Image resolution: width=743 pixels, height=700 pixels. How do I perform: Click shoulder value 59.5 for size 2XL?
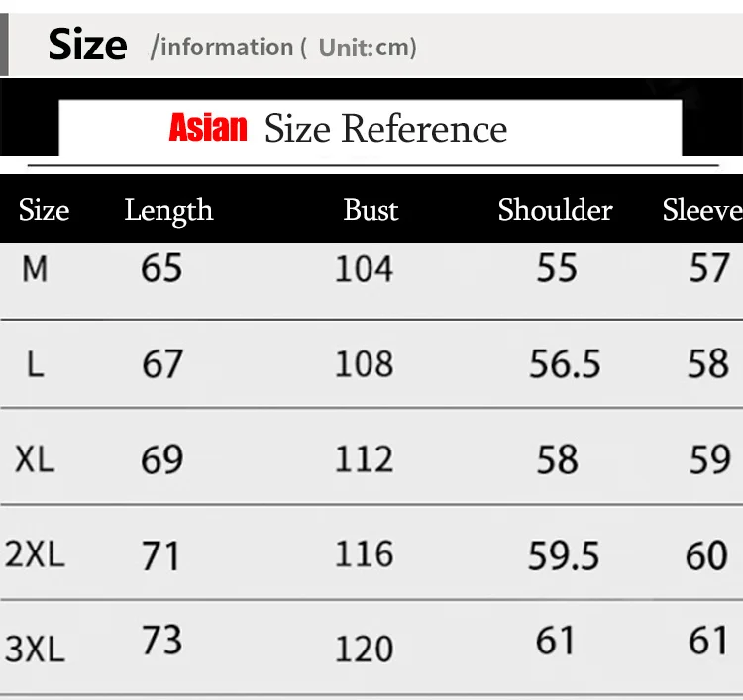[x=564, y=555]
